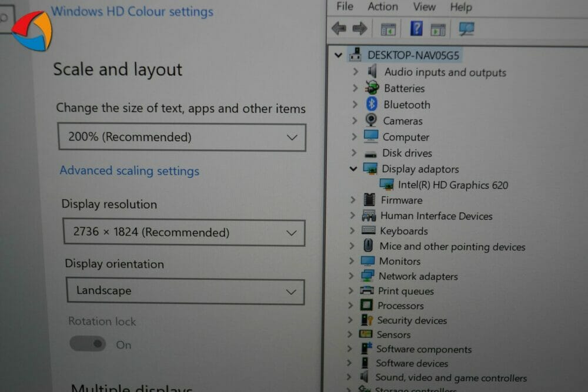Click the Keyboards icon
The width and height of the screenshot is (588, 392).
[x=368, y=230]
